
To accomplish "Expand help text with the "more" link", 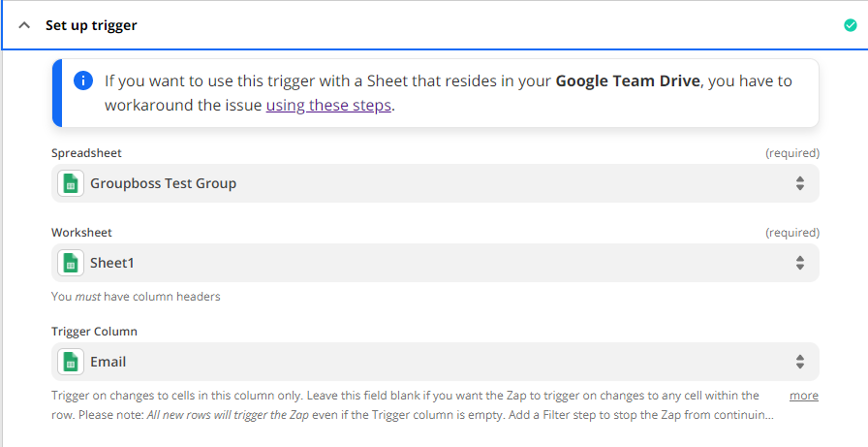I will (803, 396).
